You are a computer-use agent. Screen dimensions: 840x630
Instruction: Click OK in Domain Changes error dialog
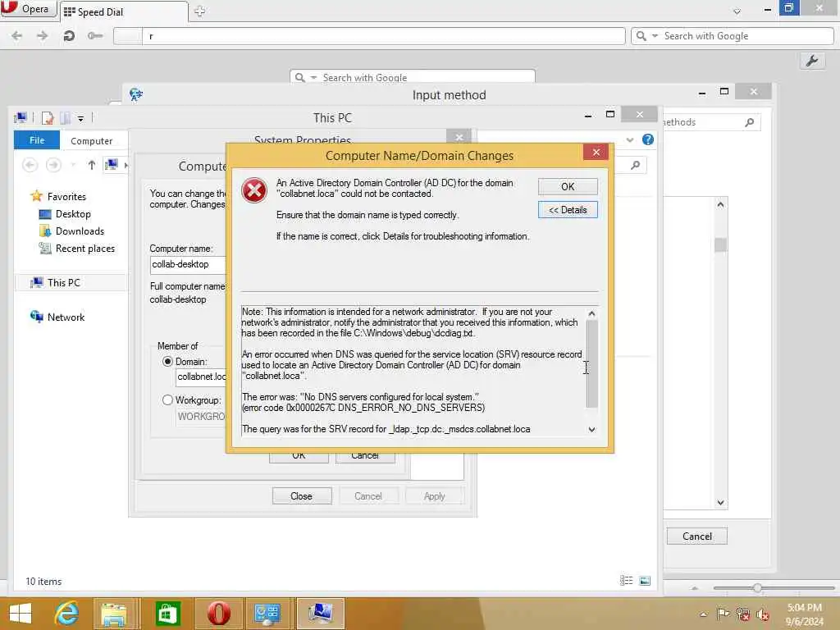tap(568, 186)
